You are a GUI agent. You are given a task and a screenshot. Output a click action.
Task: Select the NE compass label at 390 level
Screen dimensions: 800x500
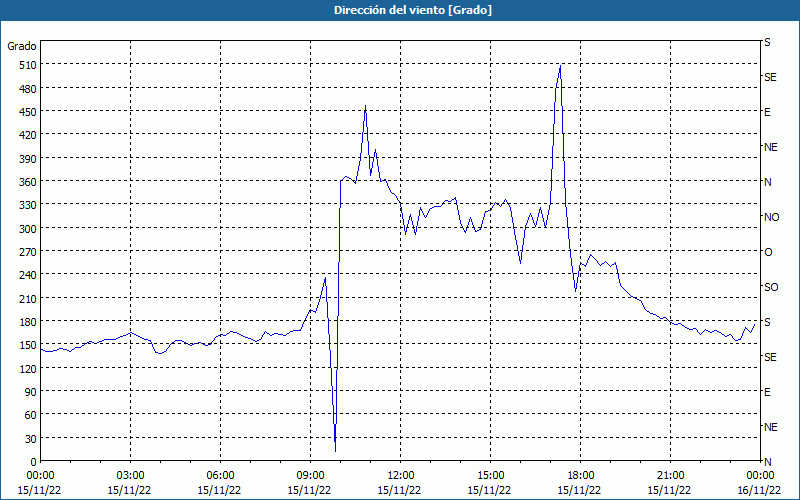[x=771, y=147]
